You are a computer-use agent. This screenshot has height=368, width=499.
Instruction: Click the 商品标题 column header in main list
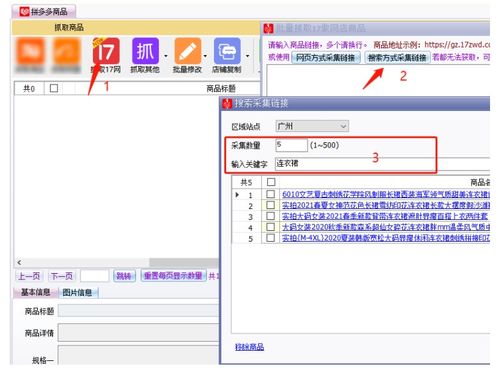tap(221, 88)
